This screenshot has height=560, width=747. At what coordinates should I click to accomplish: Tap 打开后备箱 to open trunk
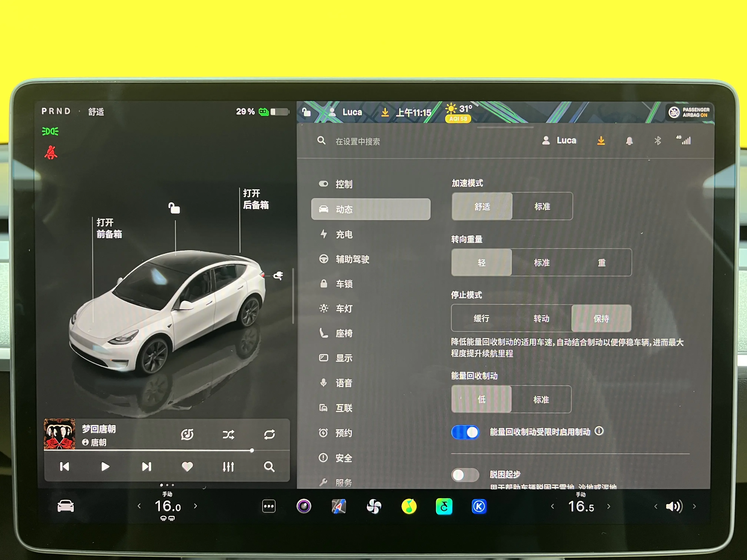256,199
